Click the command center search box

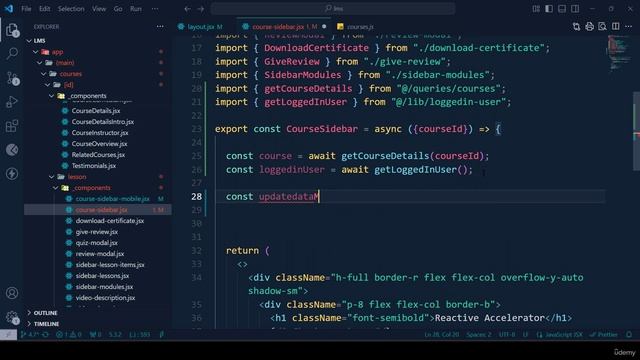click(x=333, y=9)
